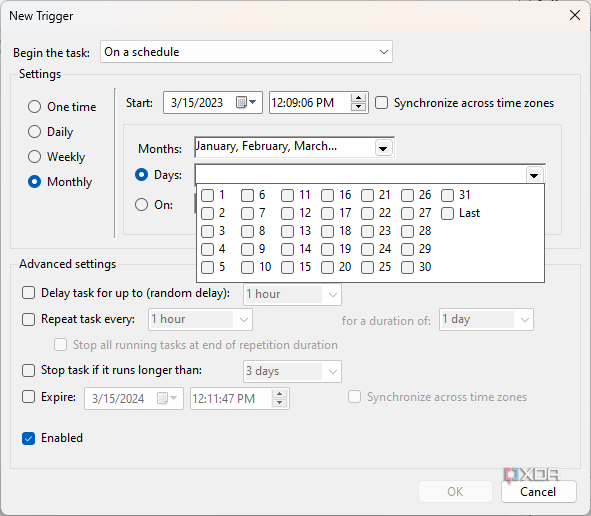This screenshot has height=516, width=591.
Task: Click the start time up spinner arrow
Action: 358,98
